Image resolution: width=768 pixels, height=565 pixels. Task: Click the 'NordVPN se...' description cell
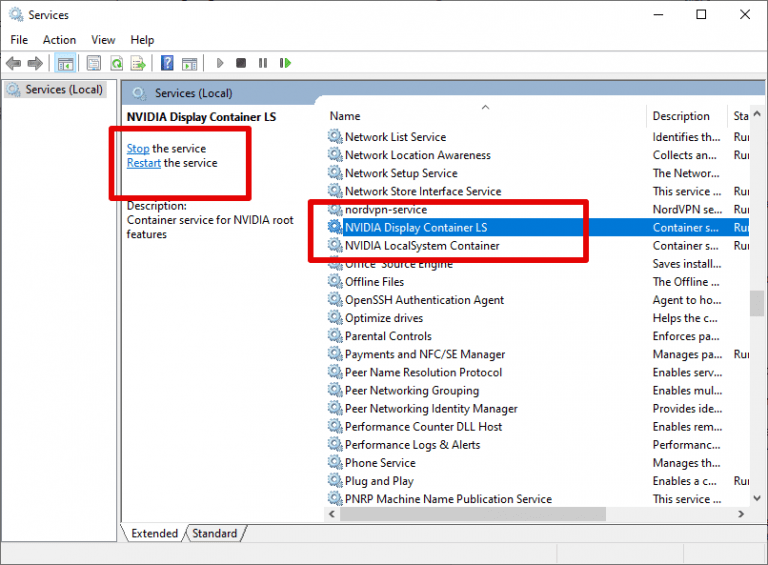click(x=687, y=209)
